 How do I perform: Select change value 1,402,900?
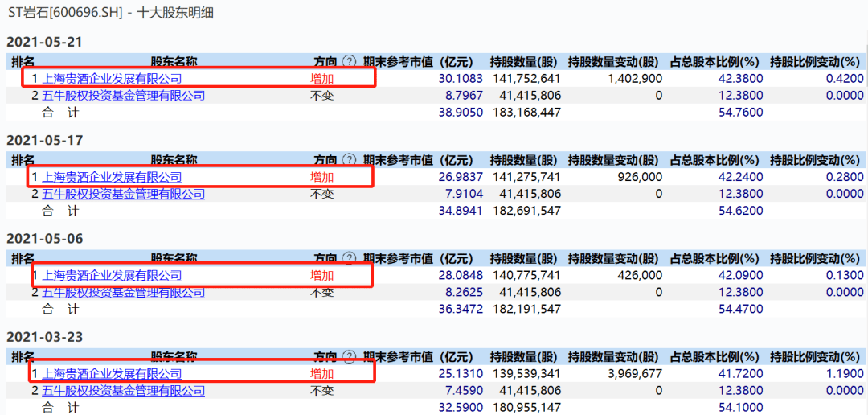[x=635, y=79]
